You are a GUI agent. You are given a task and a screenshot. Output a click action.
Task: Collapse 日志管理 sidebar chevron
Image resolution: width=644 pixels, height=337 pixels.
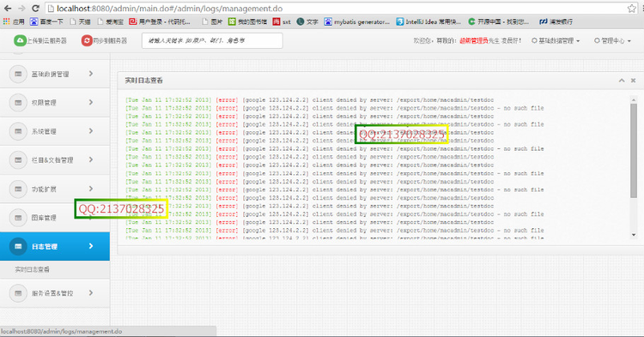pyautogui.click(x=91, y=246)
